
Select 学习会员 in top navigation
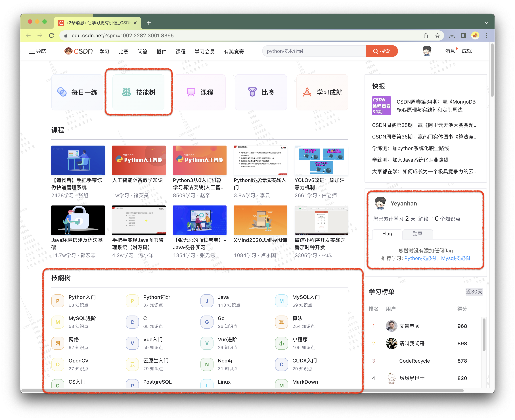204,51
